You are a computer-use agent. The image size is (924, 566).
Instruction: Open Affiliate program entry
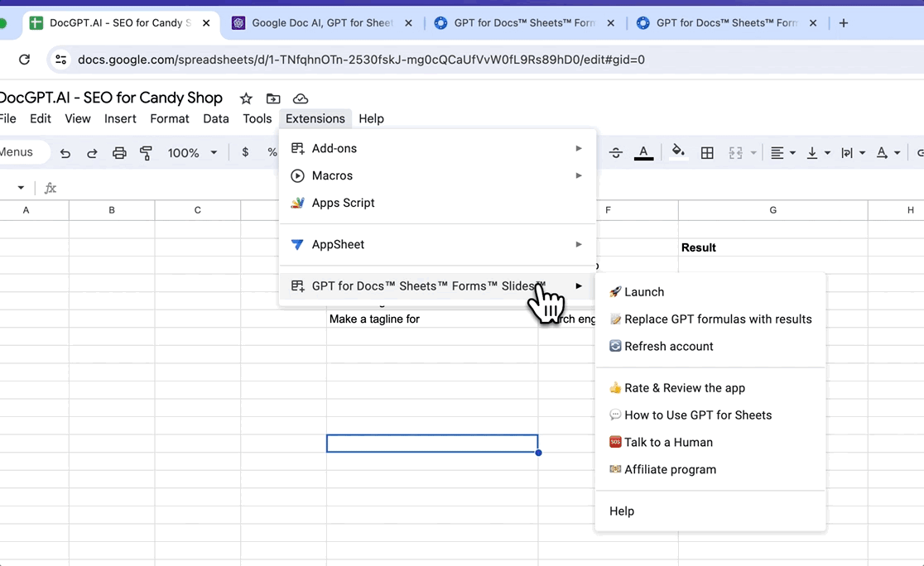710,469
